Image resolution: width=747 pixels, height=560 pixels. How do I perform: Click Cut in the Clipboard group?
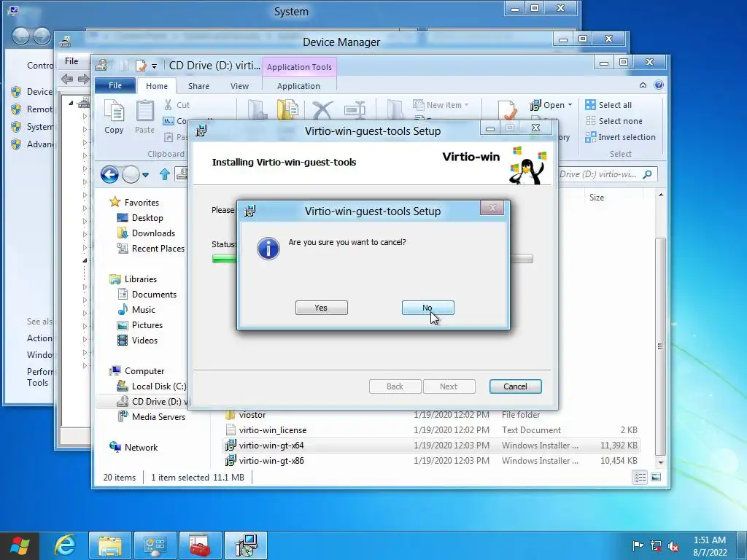click(177, 105)
